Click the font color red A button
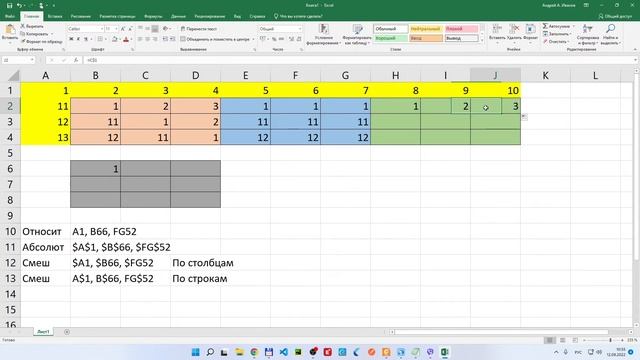This screenshot has width=640, height=360. coord(126,39)
